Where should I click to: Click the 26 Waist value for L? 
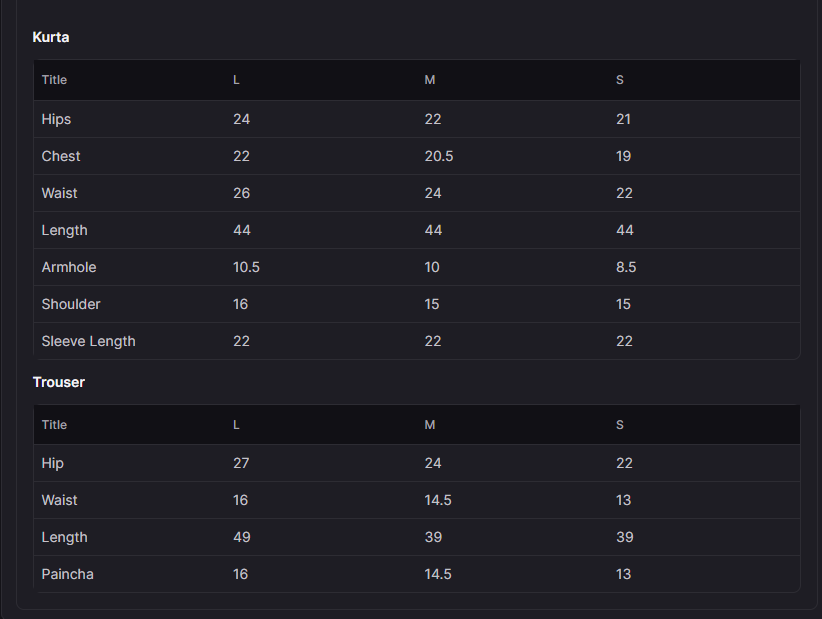click(x=242, y=193)
